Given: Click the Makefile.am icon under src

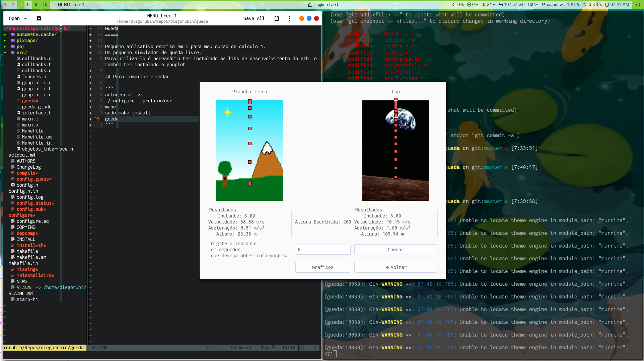Looking at the screenshot, I should click(x=18, y=137).
